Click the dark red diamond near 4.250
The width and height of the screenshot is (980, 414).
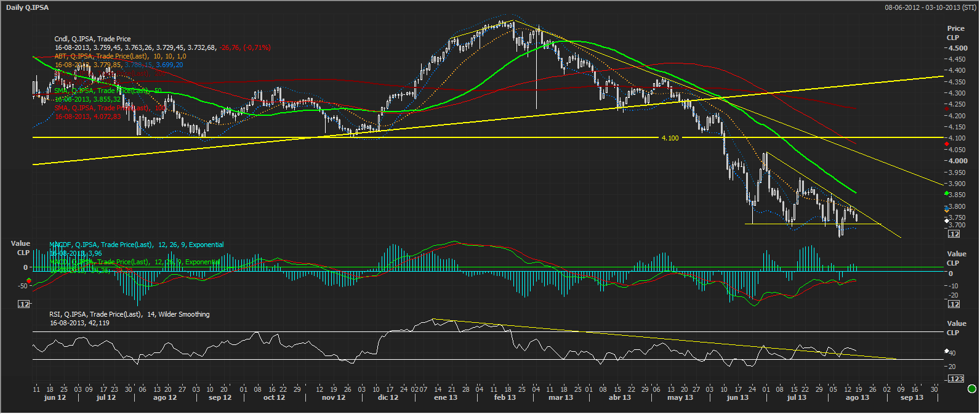click(x=947, y=109)
